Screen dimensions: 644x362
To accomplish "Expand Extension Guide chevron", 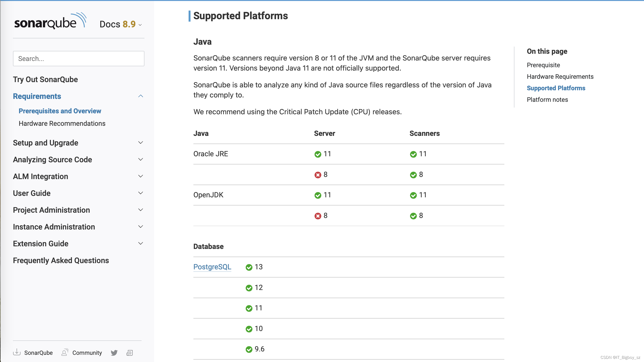I will click(141, 243).
